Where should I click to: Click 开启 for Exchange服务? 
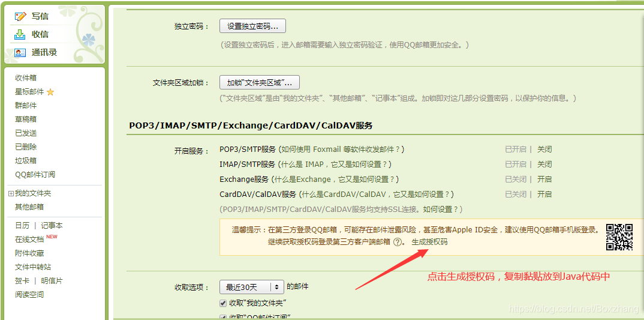(544, 180)
